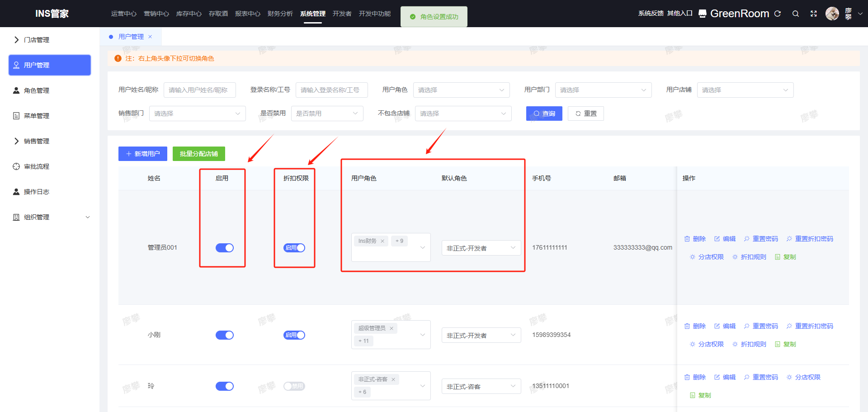Toggle 启用 switch for 管理员001
Viewport: 868px width, 412px height.
(225, 248)
